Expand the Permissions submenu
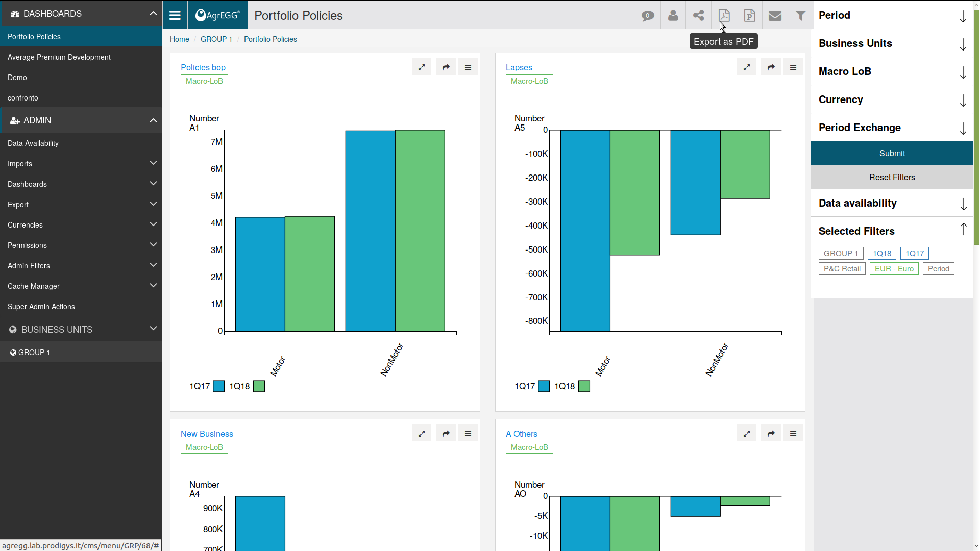The width and height of the screenshot is (980, 551). [153, 245]
